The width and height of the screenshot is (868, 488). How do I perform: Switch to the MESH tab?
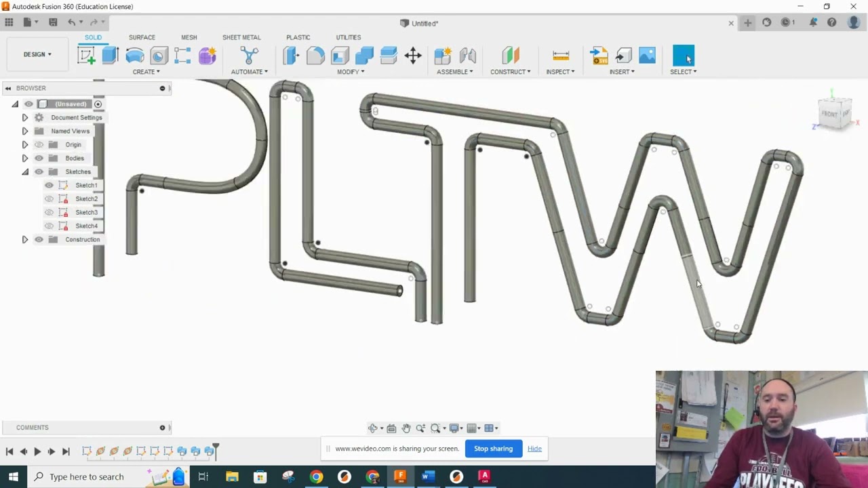(189, 37)
